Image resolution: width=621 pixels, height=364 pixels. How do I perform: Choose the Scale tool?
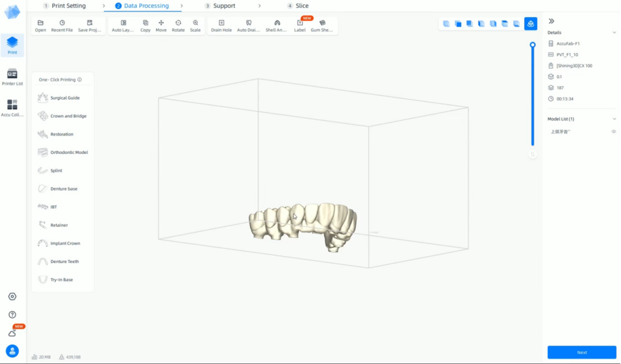195,26
